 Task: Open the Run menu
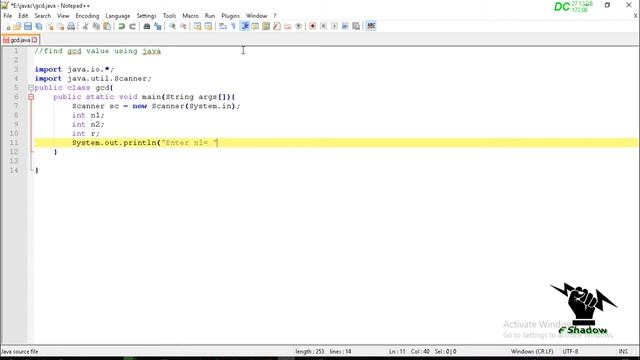click(x=210, y=16)
